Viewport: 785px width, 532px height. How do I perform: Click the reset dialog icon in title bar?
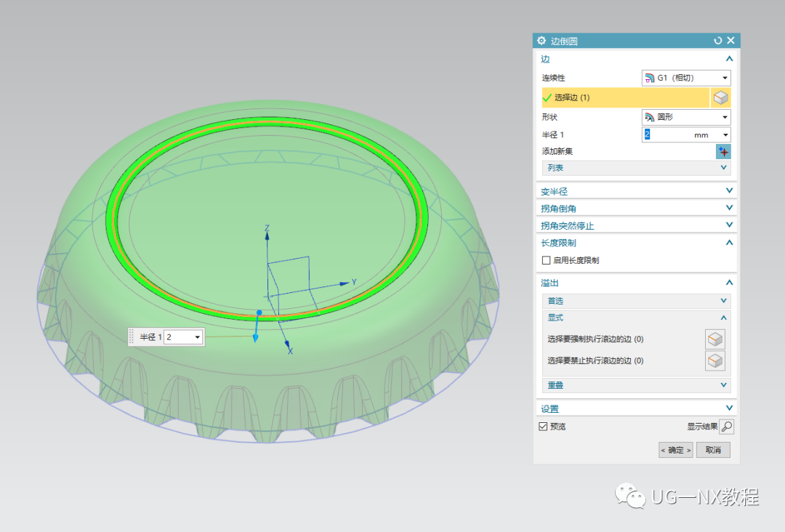click(x=718, y=41)
